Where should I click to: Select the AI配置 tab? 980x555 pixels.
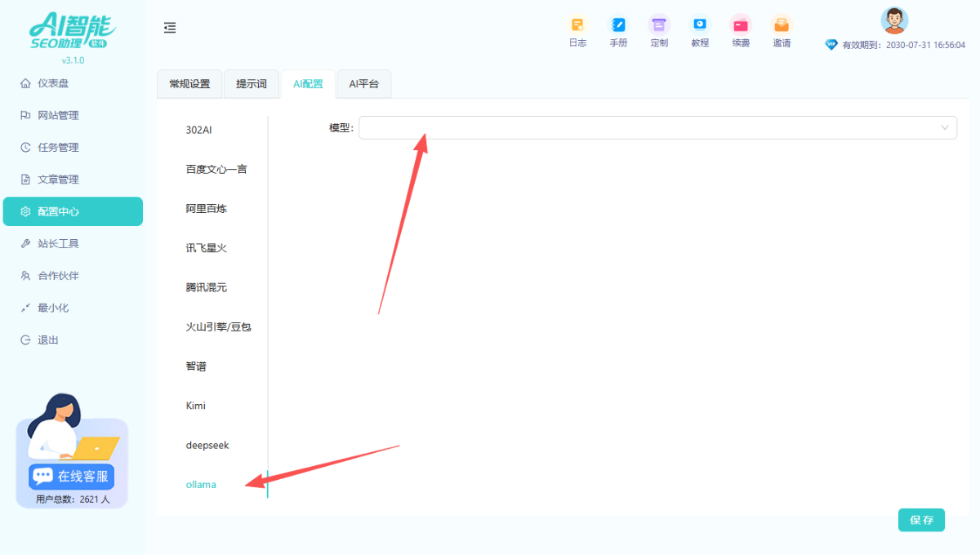(x=308, y=84)
